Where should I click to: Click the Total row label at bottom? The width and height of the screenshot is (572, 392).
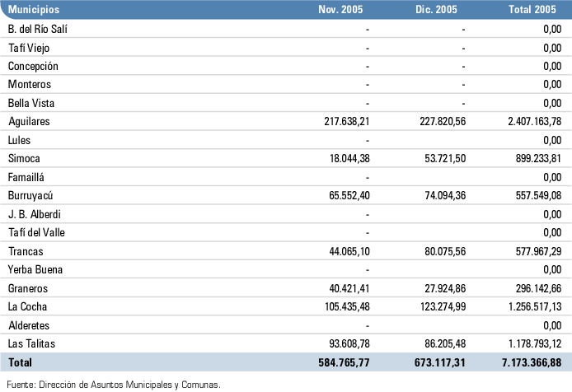click(x=20, y=362)
